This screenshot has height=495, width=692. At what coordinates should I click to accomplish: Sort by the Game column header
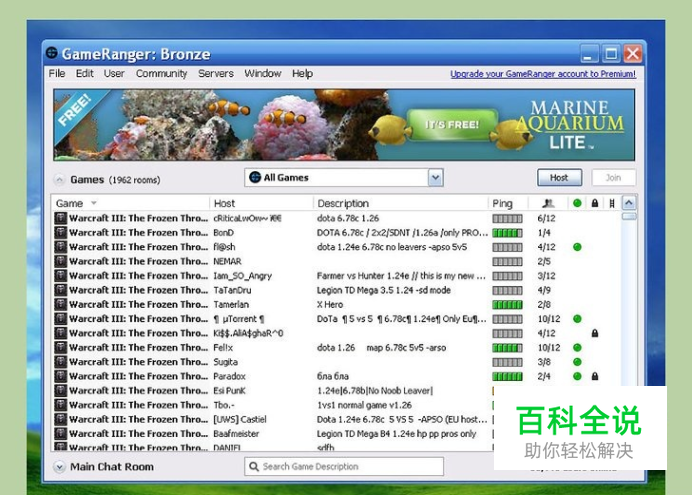pyautogui.click(x=130, y=203)
